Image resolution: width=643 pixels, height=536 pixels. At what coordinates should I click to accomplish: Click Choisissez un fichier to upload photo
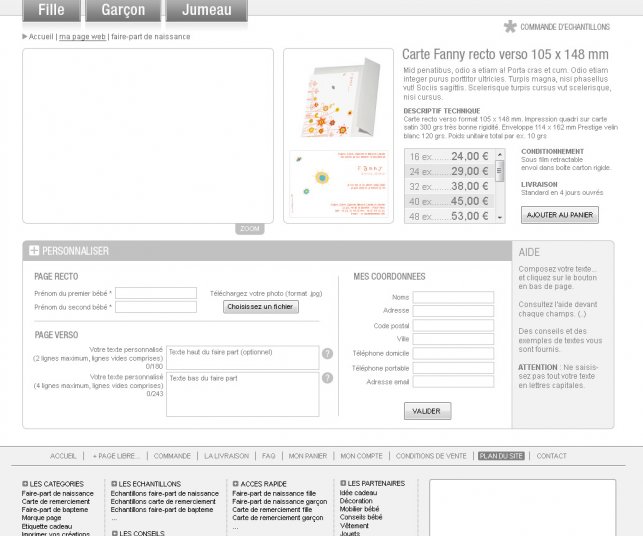(x=260, y=307)
